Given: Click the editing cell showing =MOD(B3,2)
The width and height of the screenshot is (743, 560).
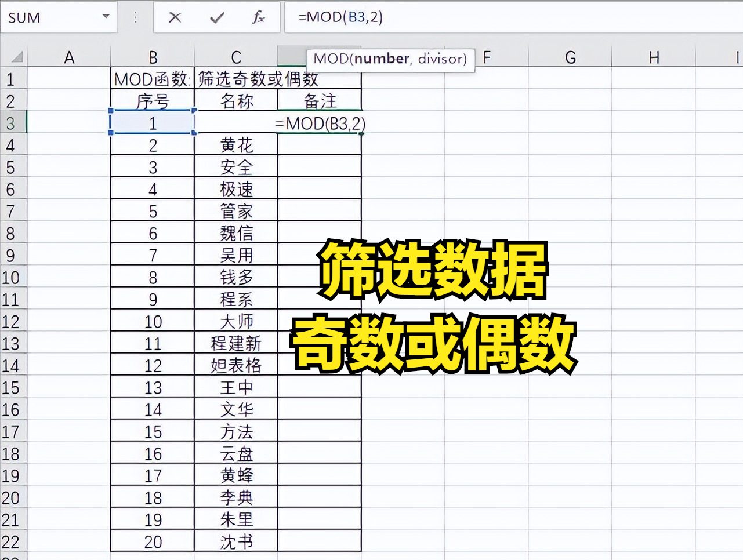Looking at the screenshot, I should (x=320, y=123).
